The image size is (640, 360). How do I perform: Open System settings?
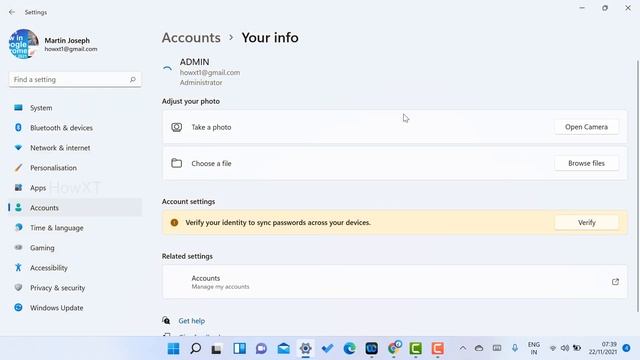coord(75,108)
